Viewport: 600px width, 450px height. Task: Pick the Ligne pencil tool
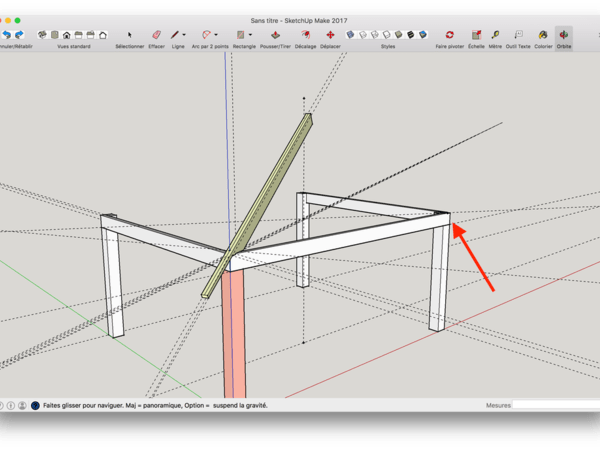coord(174,35)
